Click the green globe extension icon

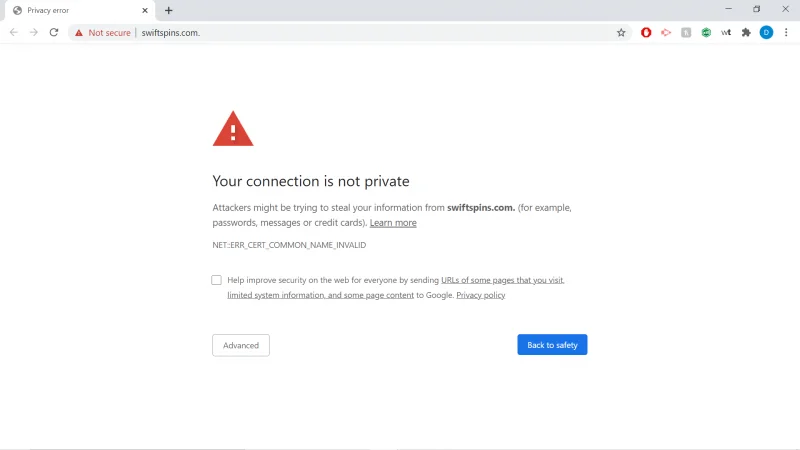click(706, 33)
